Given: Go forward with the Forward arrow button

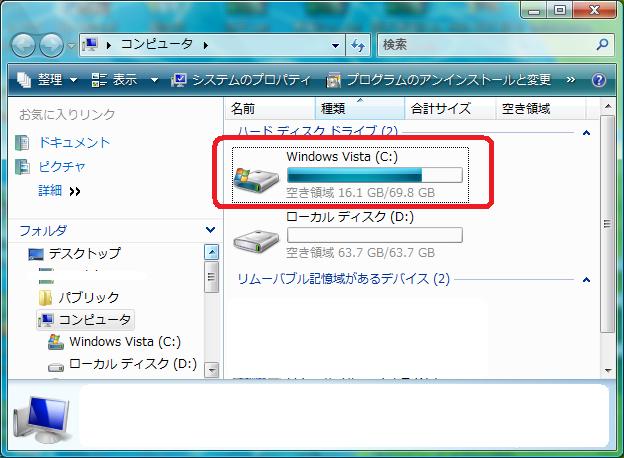Looking at the screenshot, I should tap(51, 45).
